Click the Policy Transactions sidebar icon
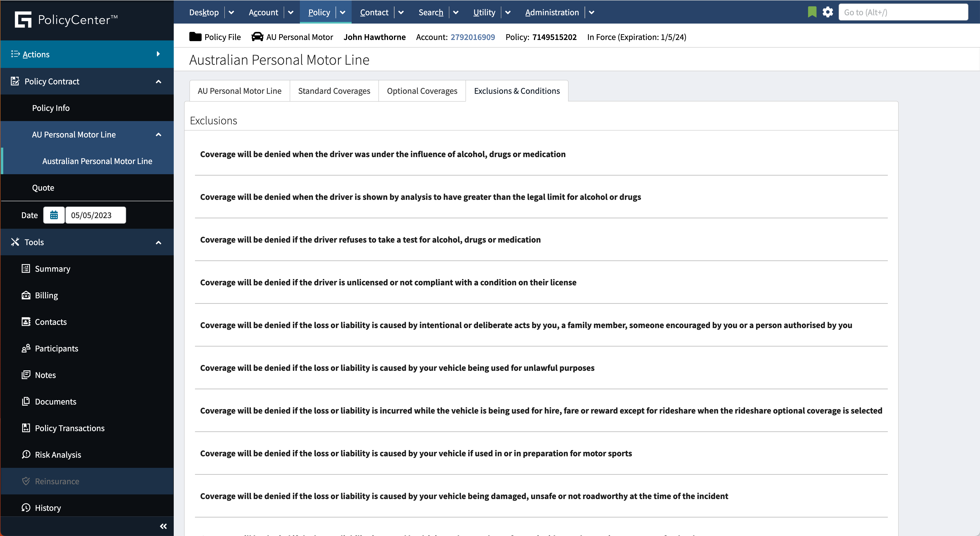The image size is (980, 536). 26,428
